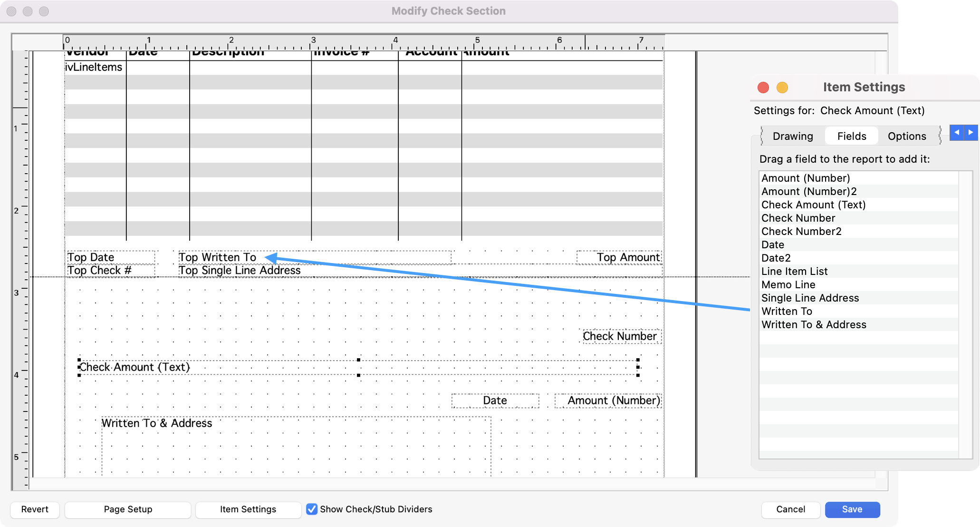Image resolution: width=980 pixels, height=527 pixels.
Task: Select the Top Written To field
Action: [x=218, y=257]
